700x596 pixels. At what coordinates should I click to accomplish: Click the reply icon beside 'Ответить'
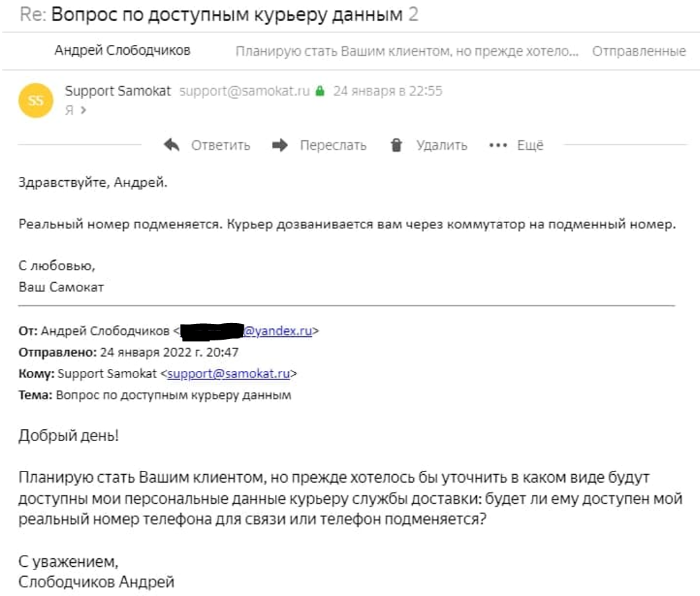tap(172, 145)
